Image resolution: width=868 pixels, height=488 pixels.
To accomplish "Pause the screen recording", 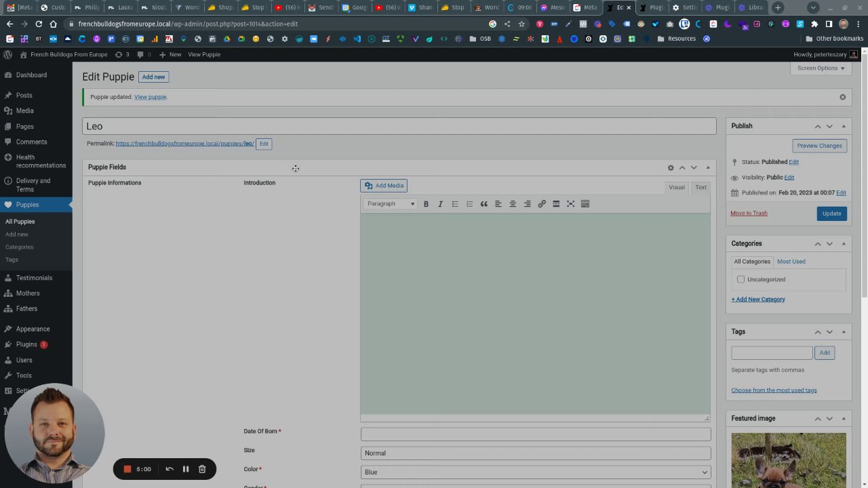I will tap(185, 469).
